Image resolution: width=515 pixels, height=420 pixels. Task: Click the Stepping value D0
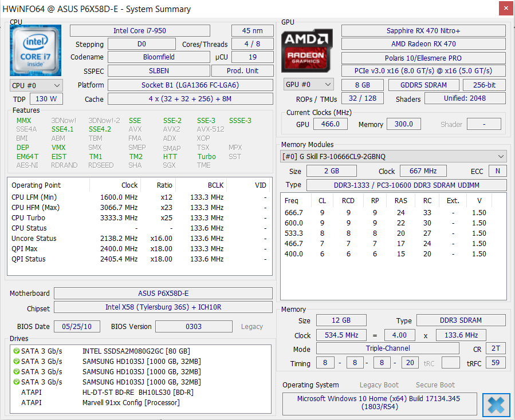(x=141, y=44)
